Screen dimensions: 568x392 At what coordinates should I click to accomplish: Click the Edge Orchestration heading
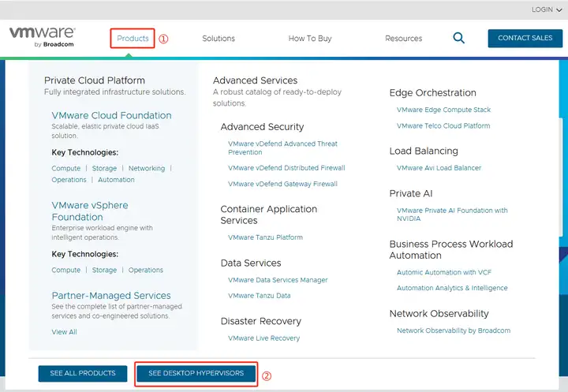(x=433, y=93)
